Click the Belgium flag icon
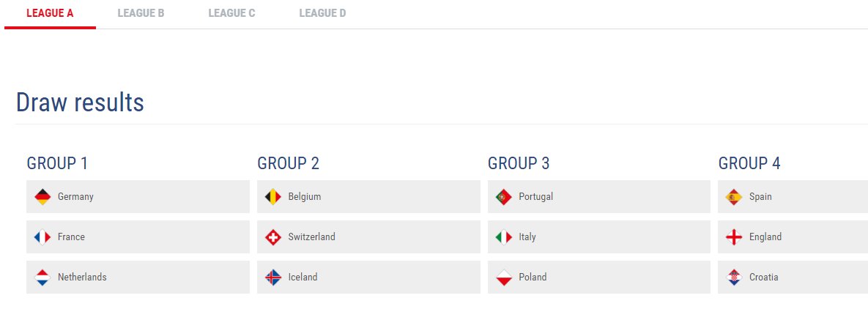 coord(273,196)
